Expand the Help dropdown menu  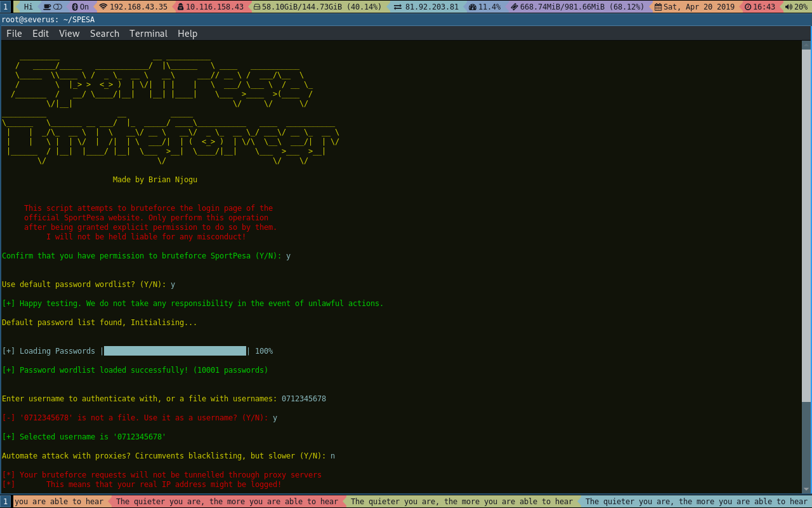[x=187, y=33]
